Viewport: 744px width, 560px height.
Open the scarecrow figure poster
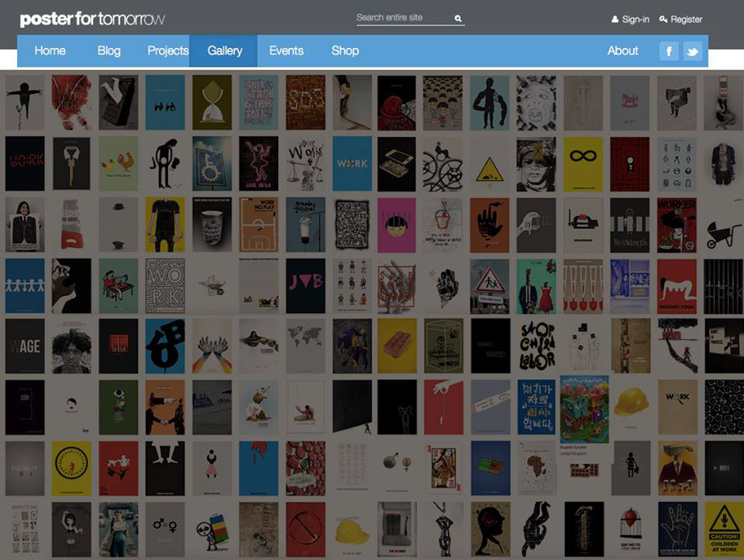coord(25,102)
